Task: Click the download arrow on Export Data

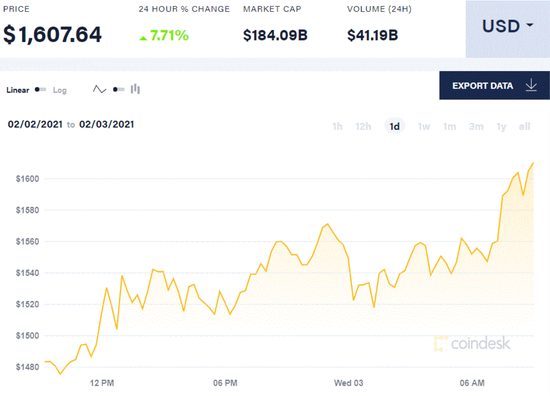Action: pos(531,85)
